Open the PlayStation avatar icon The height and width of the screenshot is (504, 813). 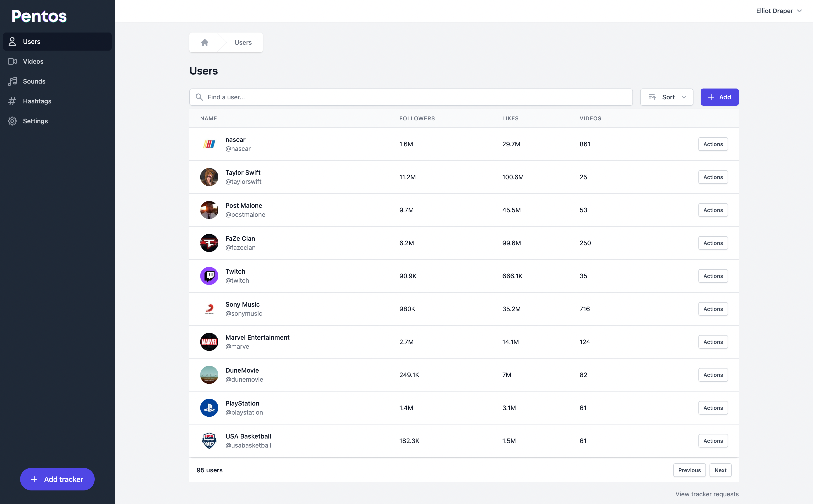[209, 408]
